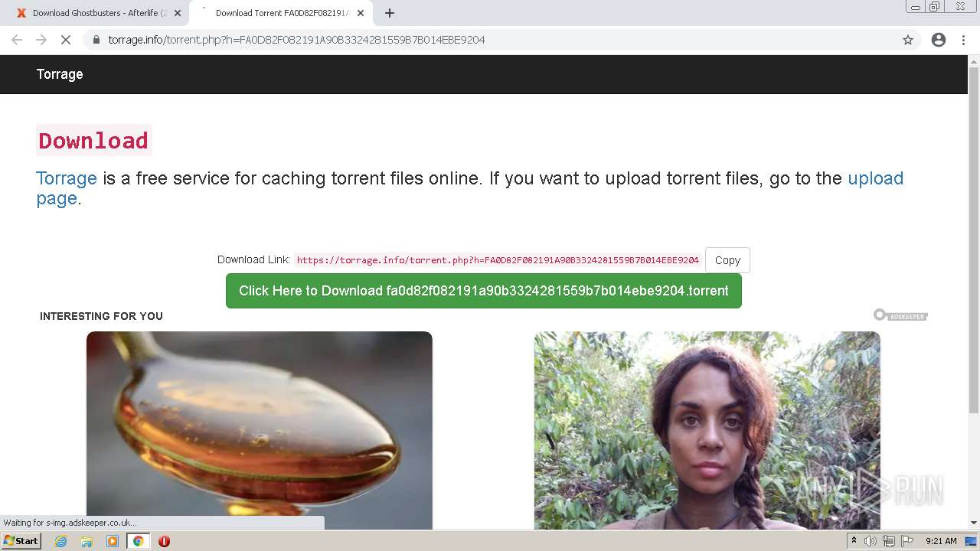Stop page loading with the X icon
This screenshot has width=980, height=551.
(x=66, y=40)
